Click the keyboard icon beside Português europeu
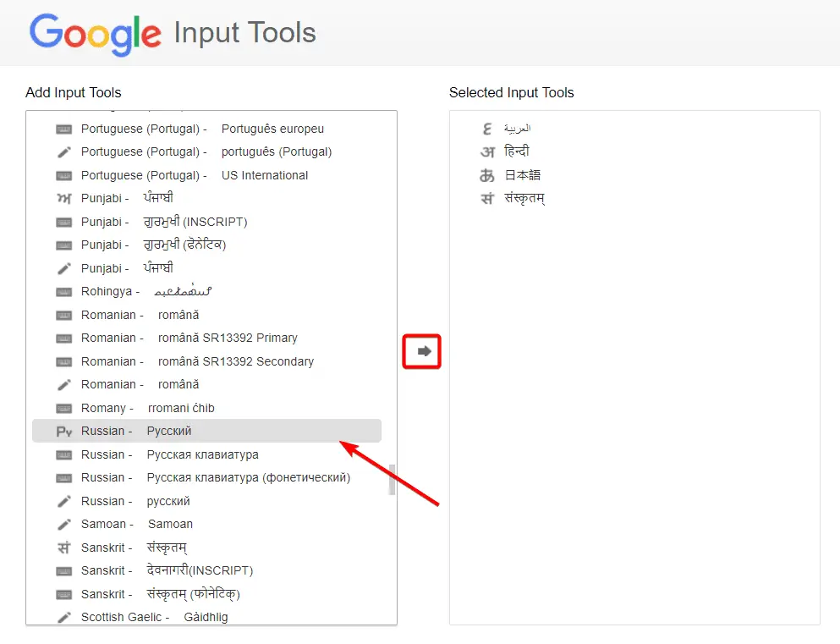The height and width of the screenshot is (644, 840). click(63, 129)
